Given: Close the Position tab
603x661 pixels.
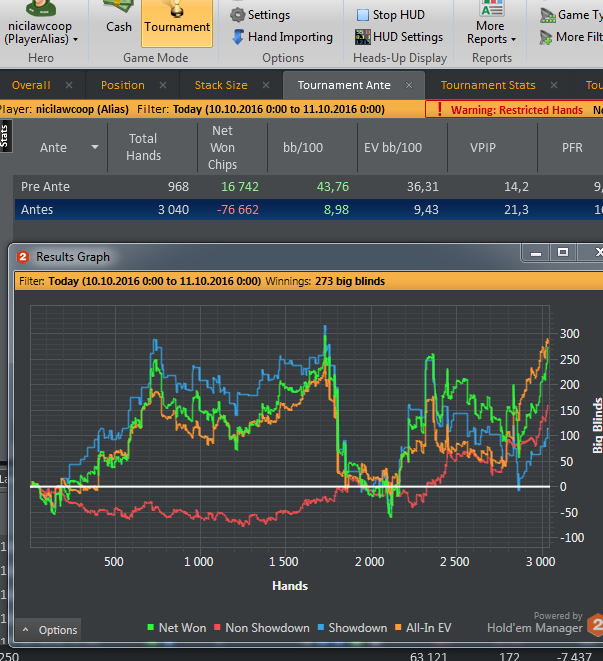Looking at the screenshot, I should [x=163, y=85].
